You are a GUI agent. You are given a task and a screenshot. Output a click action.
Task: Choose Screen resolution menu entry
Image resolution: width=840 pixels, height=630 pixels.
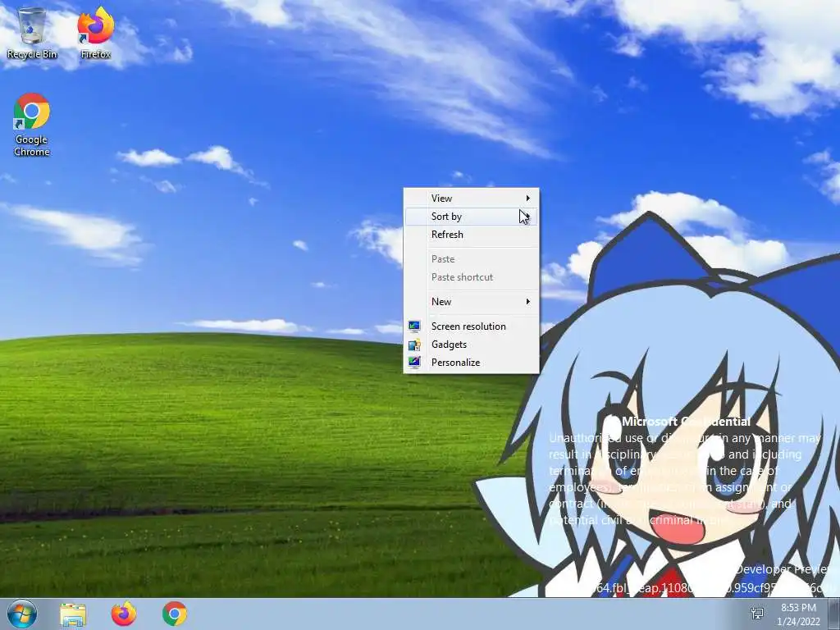tap(471, 326)
